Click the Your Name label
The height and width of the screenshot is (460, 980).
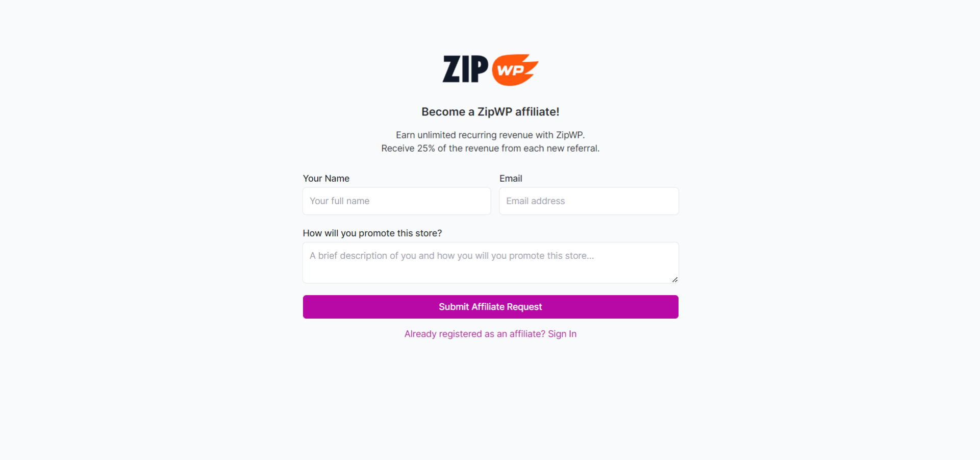tap(325, 178)
